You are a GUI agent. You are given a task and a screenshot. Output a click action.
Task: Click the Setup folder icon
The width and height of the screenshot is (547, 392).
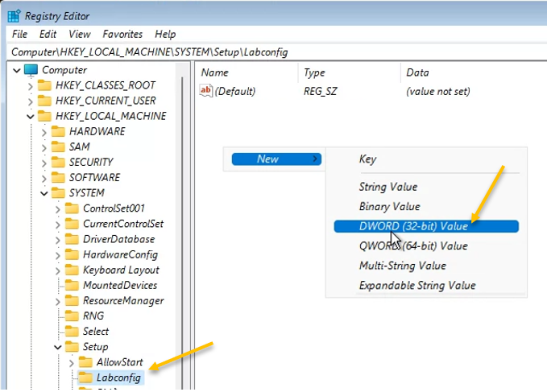(72, 346)
